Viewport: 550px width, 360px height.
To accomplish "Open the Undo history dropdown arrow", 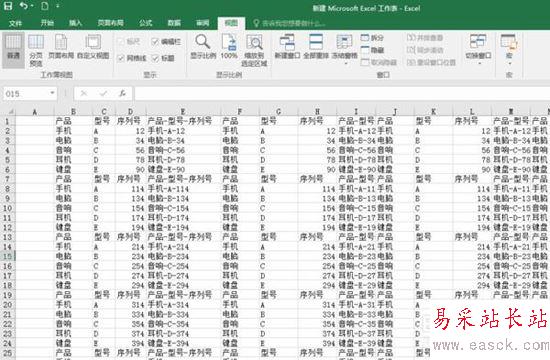I will [x=32, y=6].
